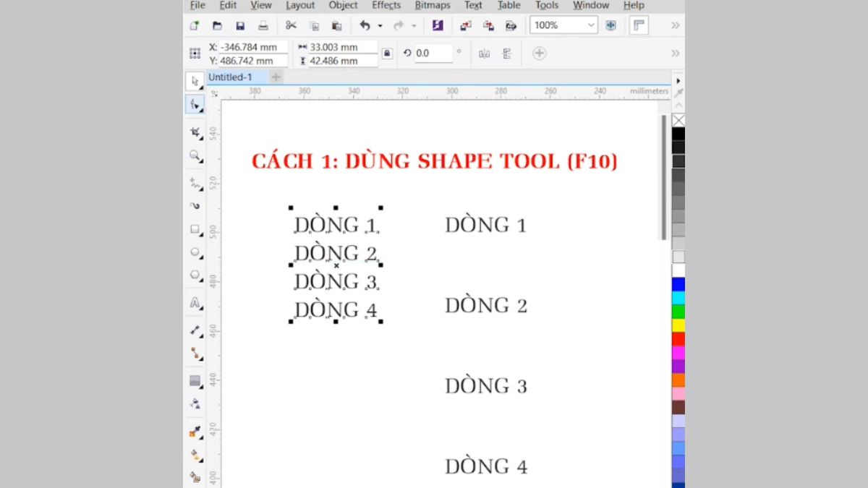Click the purple search content icon
The image size is (868, 488).
tap(438, 25)
